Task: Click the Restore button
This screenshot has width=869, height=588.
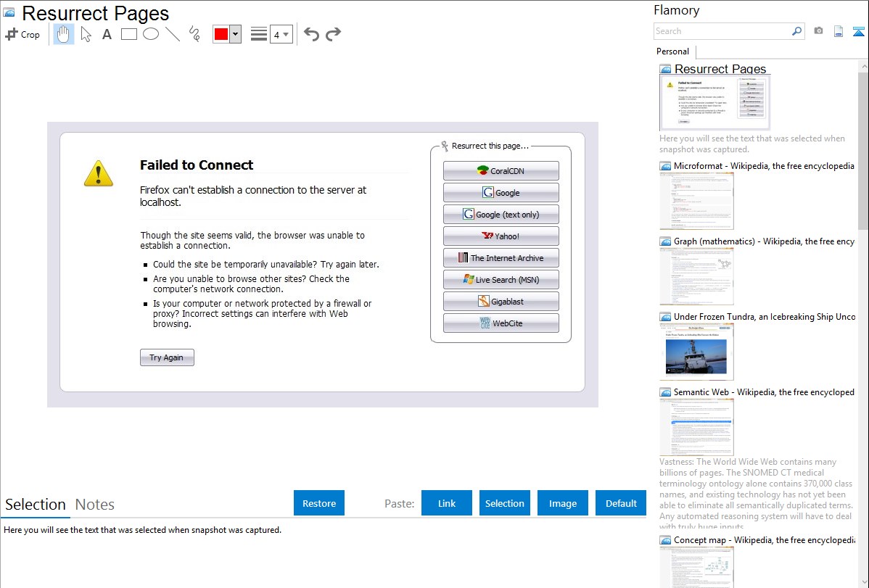Action: coord(319,503)
